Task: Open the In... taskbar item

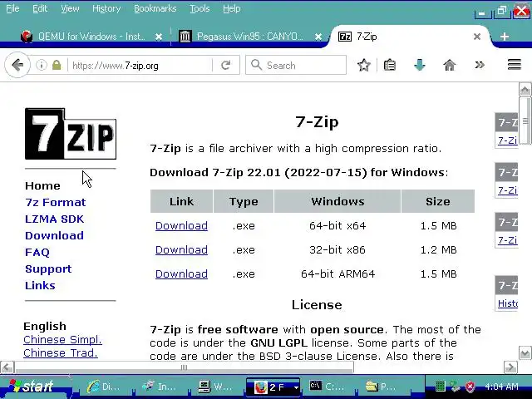Action: pos(159,387)
